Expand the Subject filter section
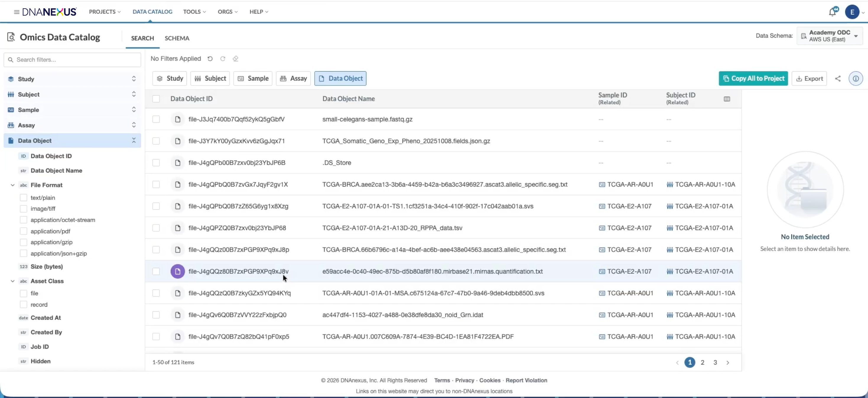The height and width of the screenshot is (398, 868). 134,94
